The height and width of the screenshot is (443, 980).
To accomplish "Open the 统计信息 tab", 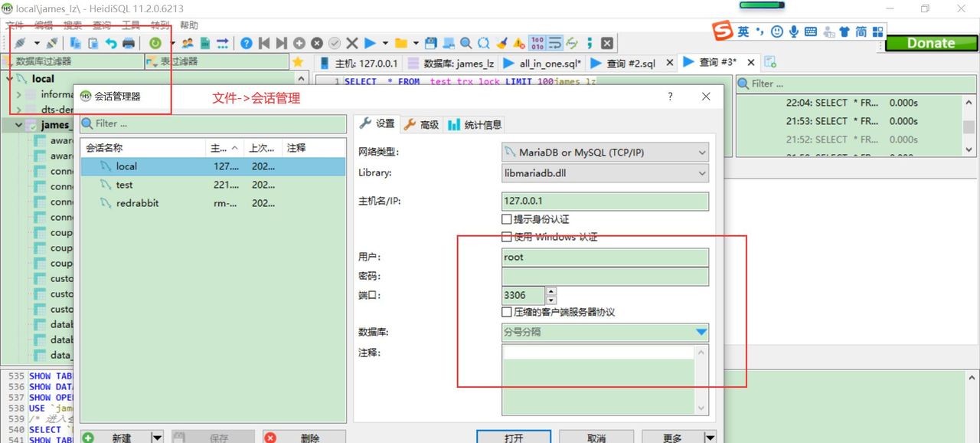I will click(x=475, y=124).
